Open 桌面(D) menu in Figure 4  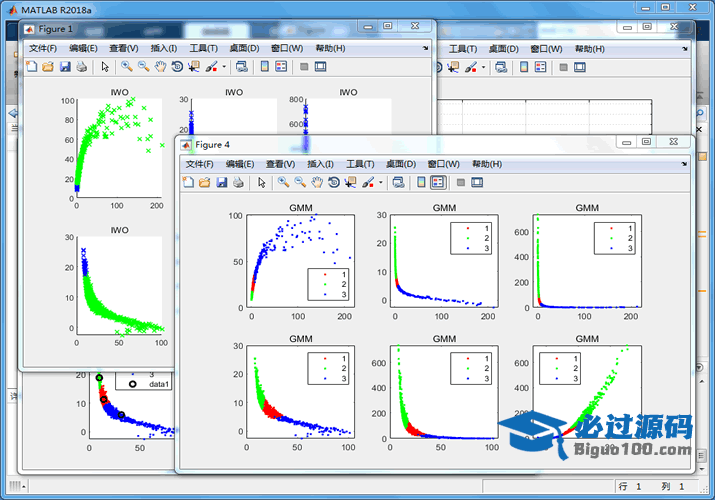[x=401, y=164]
